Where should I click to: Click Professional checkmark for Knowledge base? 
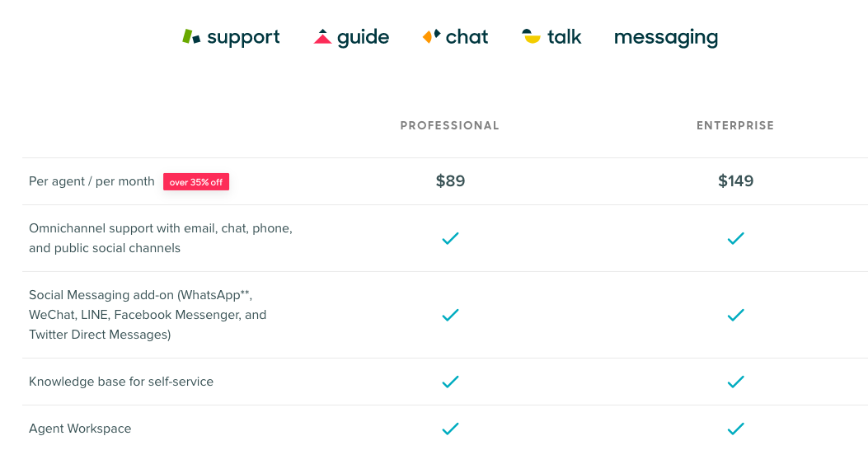click(x=450, y=382)
